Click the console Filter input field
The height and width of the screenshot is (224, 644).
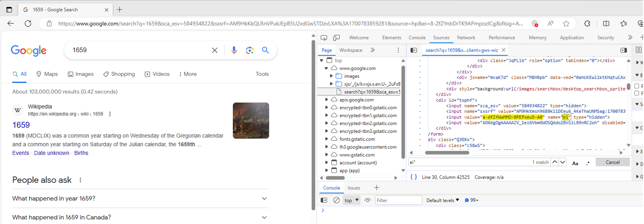pyautogui.click(x=398, y=200)
